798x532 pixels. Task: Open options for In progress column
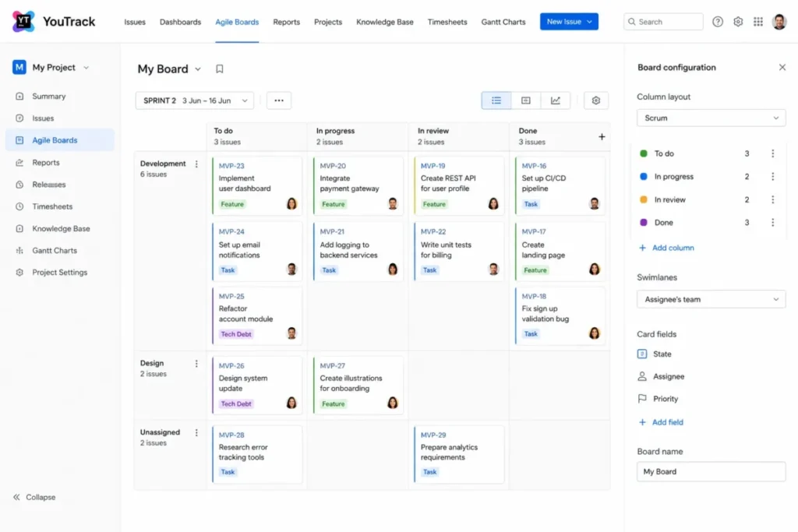(x=772, y=177)
